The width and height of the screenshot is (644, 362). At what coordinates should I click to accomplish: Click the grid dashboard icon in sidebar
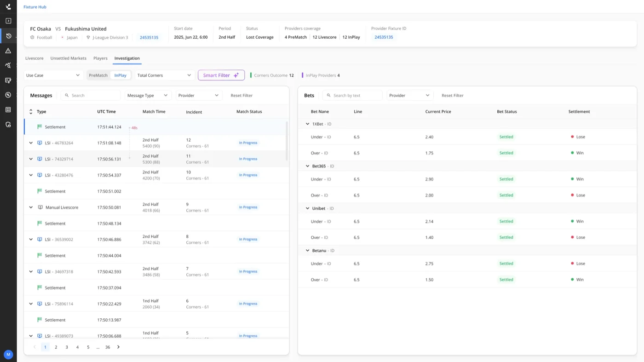[8, 109]
